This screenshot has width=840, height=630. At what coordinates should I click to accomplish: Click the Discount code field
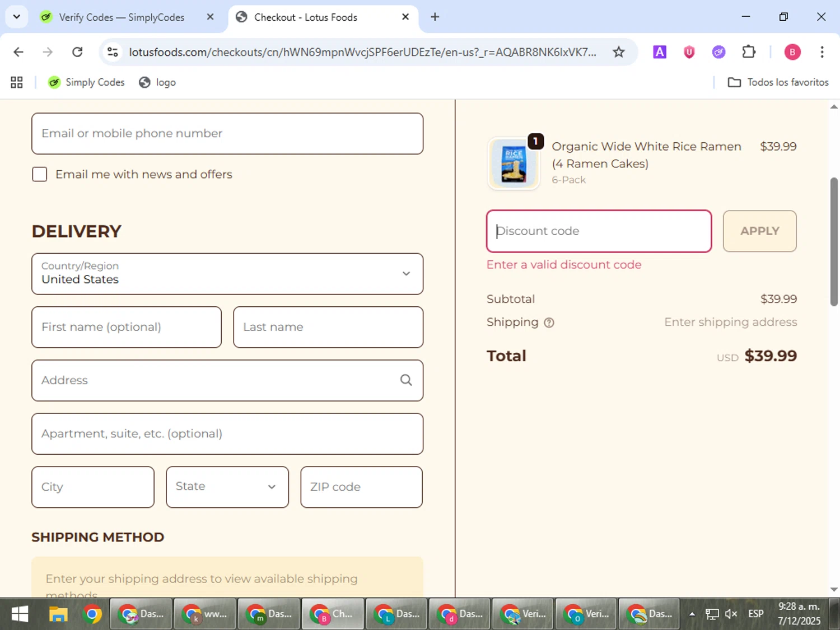pyautogui.click(x=599, y=231)
